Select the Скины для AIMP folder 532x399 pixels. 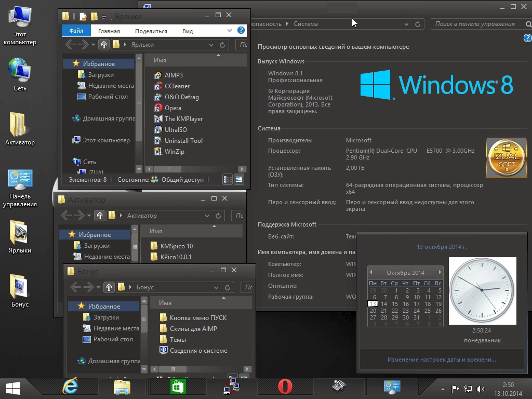point(188,329)
